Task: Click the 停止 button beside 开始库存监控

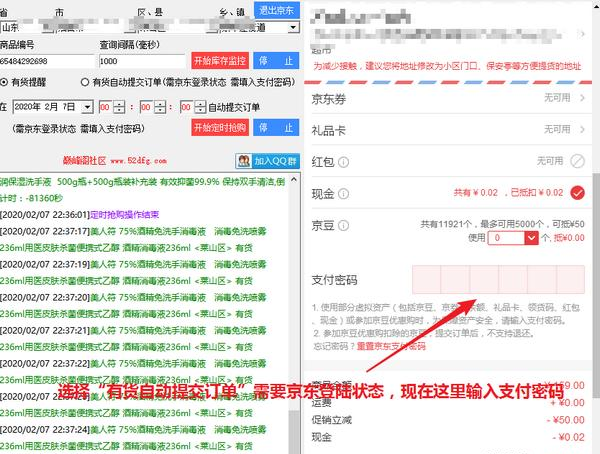Action: tap(276, 61)
